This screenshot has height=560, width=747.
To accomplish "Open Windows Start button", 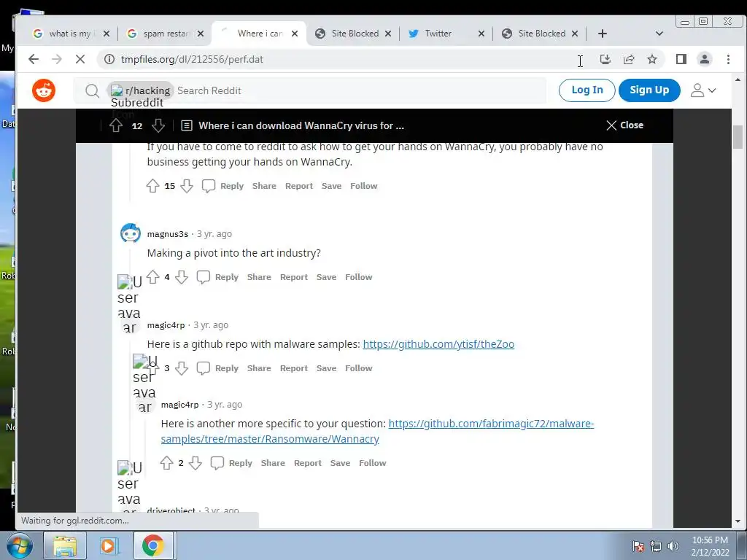I will (x=19, y=545).
